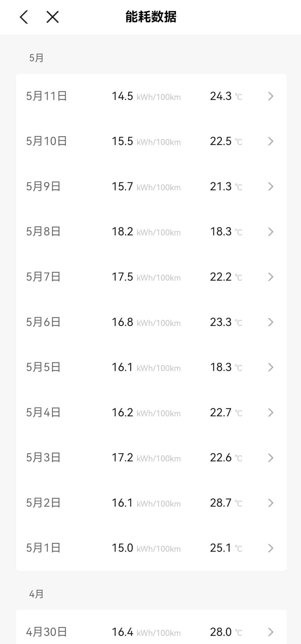Open the 5月9日 energy record
This screenshot has width=301, height=644.
click(151, 187)
